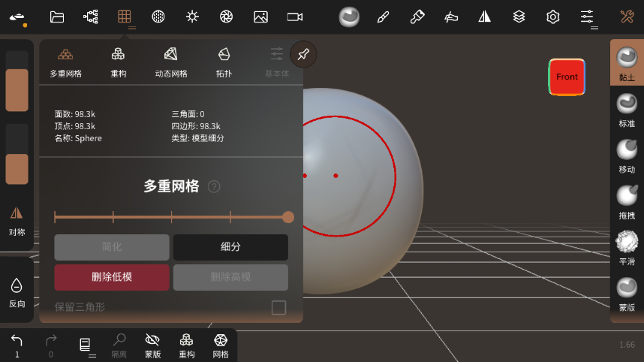Open the camera settings icon
The image size is (644, 362).
(295, 17)
